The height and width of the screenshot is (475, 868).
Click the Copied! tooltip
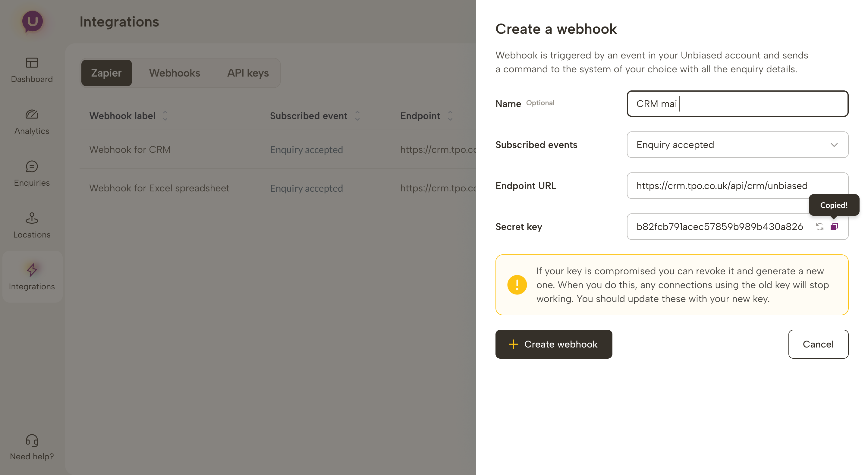pyautogui.click(x=834, y=205)
